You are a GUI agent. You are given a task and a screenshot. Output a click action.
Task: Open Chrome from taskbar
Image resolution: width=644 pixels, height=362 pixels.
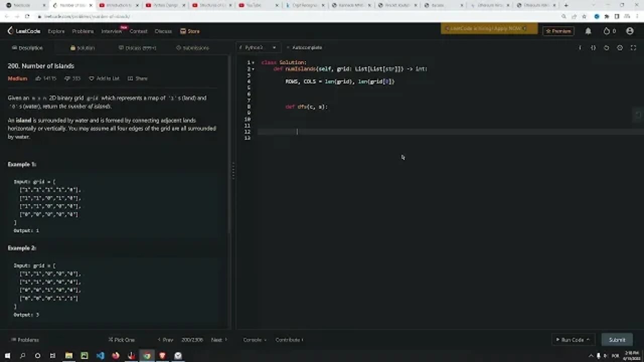[x=146, y=355]
